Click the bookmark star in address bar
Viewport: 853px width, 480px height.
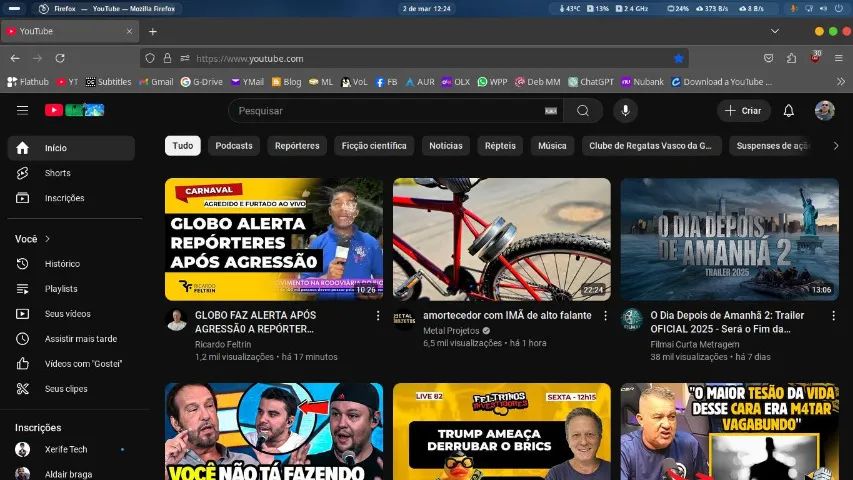click(x=678, y=58)
